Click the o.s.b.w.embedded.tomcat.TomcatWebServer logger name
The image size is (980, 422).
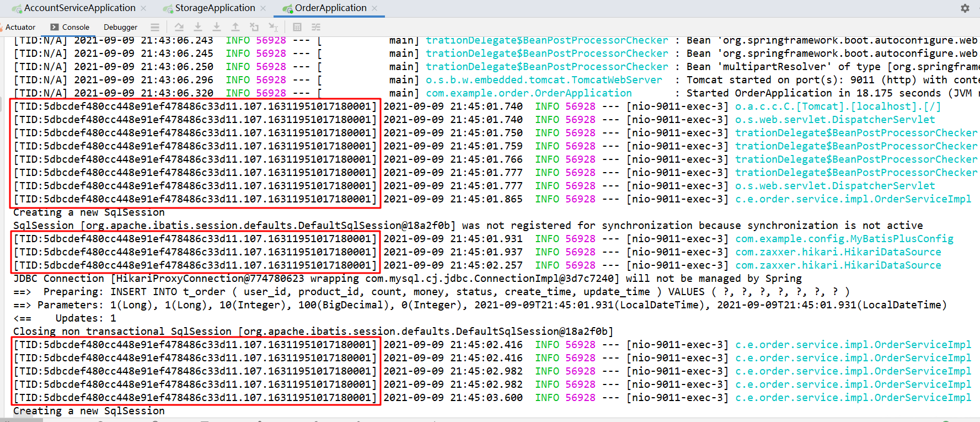pos(544,80)
